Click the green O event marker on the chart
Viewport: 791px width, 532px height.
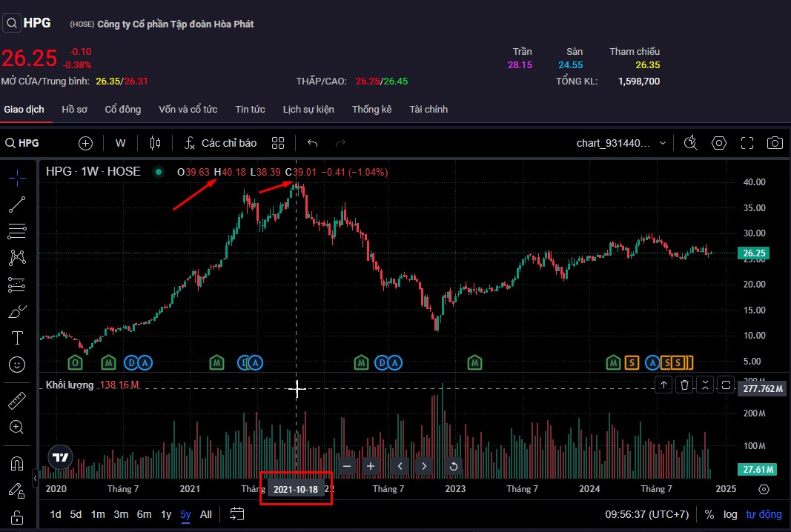[x=75, y=362]
